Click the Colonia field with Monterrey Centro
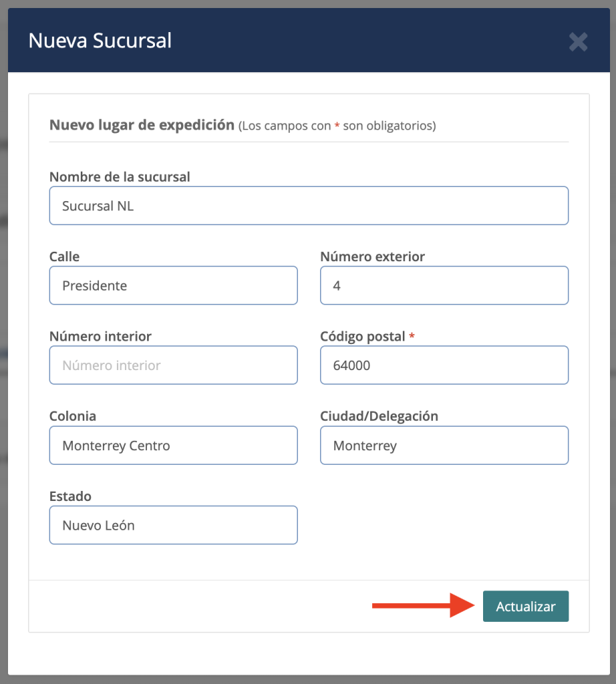The width and height of the screenshot is (616, 684). tap(174, 446)
